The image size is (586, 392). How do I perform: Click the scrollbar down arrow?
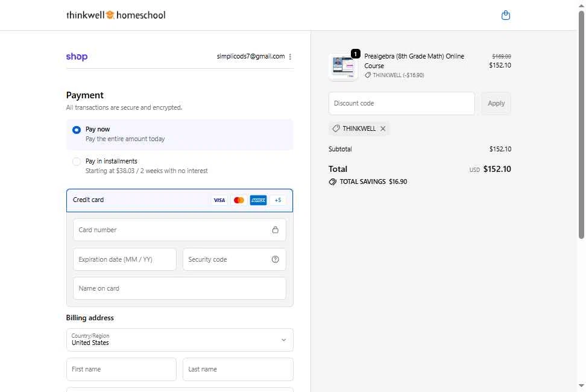581,385
